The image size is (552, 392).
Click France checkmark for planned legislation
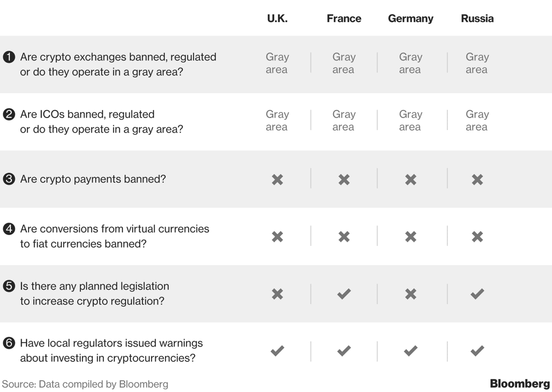(x=344, y=294)
